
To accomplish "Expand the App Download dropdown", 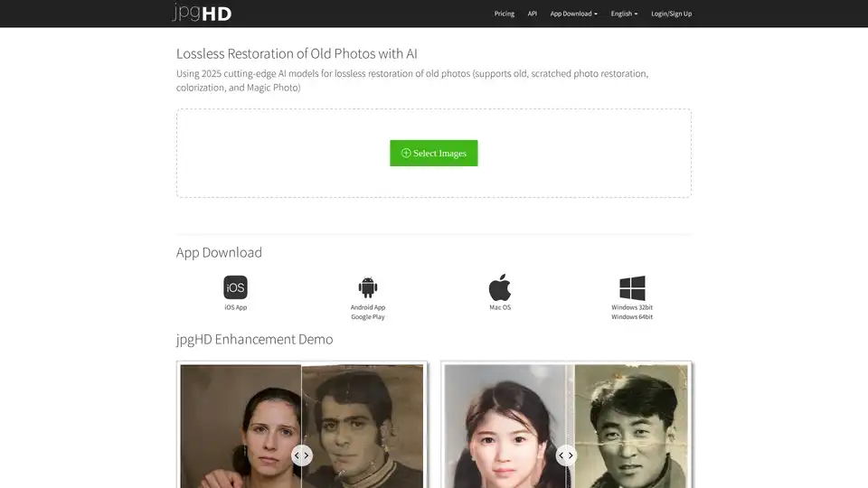I will [x=573, y=14].
